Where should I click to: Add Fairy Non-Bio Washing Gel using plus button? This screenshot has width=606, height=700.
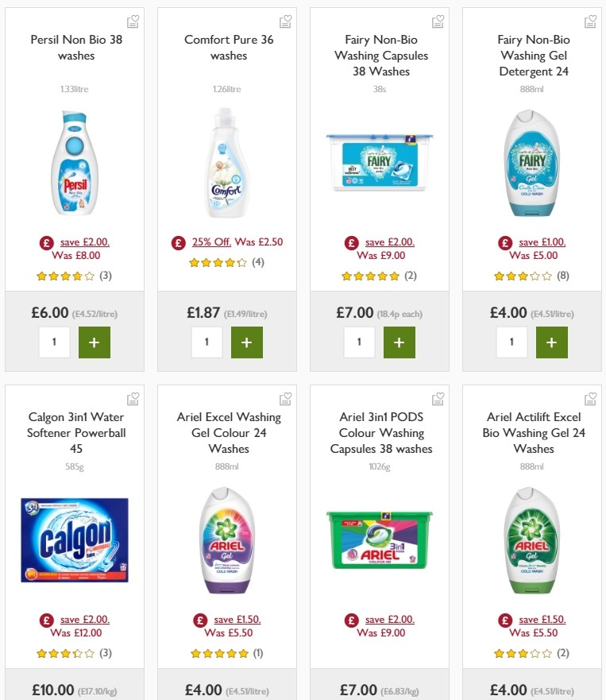552,342
